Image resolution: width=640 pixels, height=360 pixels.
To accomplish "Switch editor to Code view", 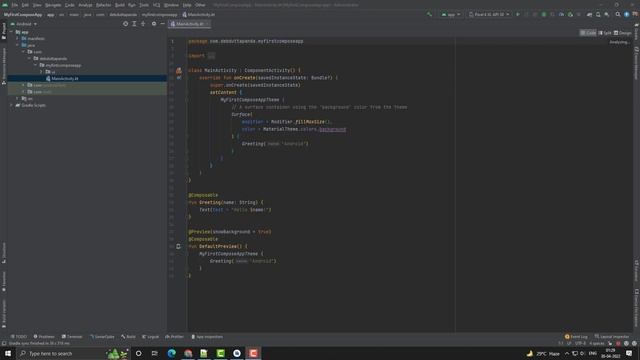I will (588, 33).
